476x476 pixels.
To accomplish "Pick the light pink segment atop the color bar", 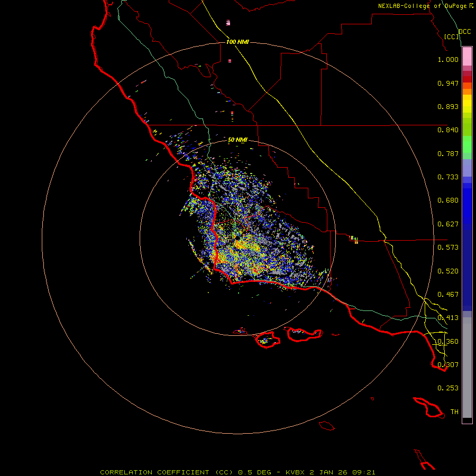I will point(467,57).
